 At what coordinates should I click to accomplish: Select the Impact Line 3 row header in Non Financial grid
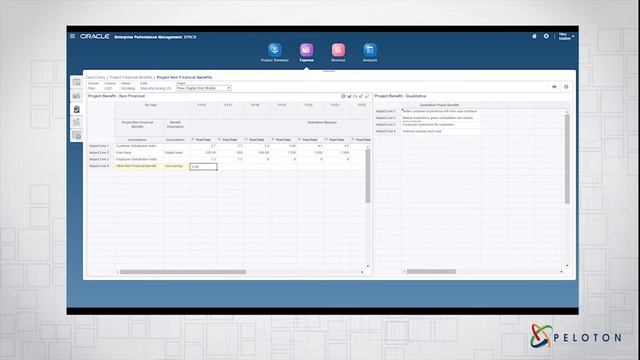pyautogui.click(x=99, y=159)
